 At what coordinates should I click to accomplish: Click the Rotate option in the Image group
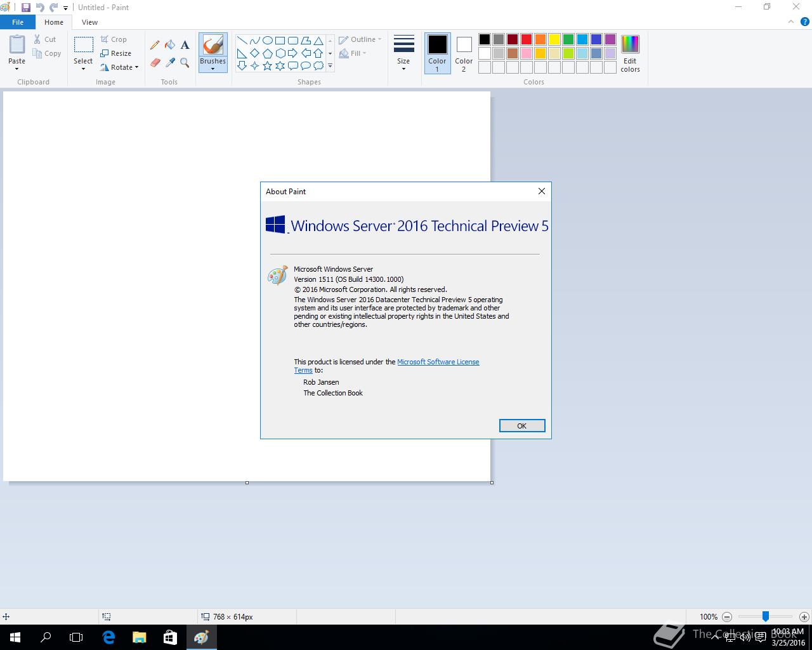pyautogui.click(x=119, y=67)
